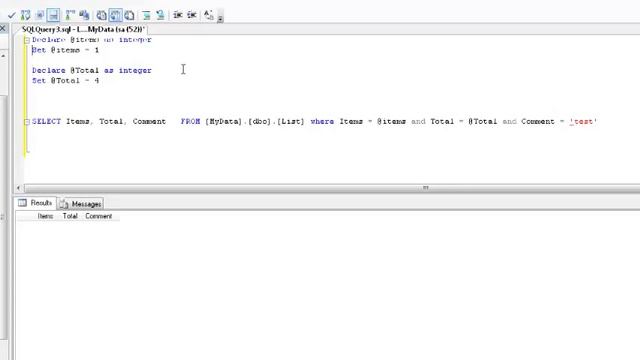640x360 pixels.
Task: Switch to the Messages tab
Action: pos(80,203)
